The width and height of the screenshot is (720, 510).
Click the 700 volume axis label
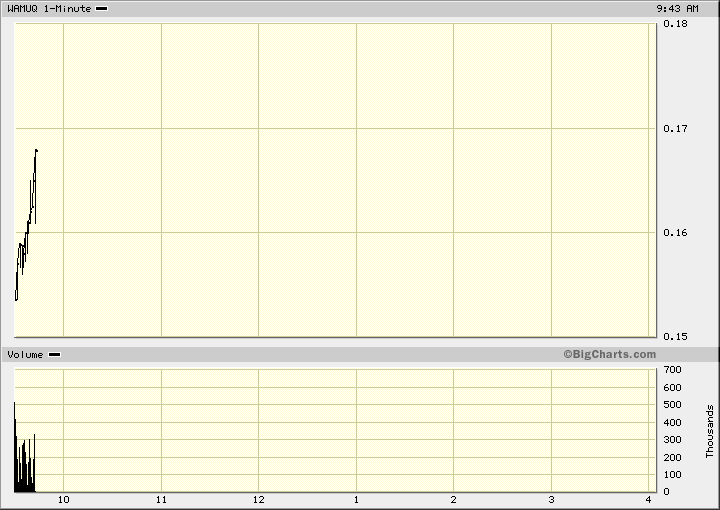(672, 370)
